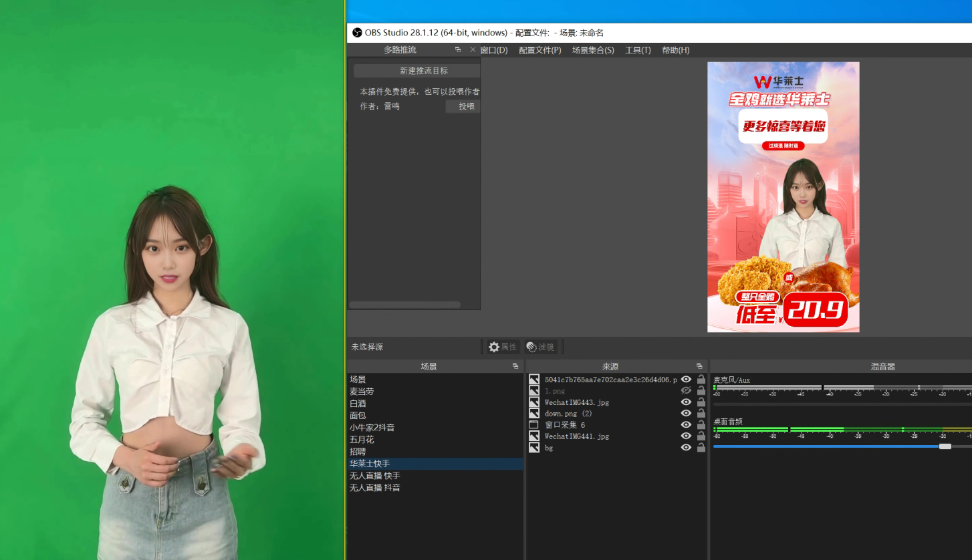Toggle the lock for WechatIMG441.jpg
This screenshot has width=972, height=560.
(701, 436)
